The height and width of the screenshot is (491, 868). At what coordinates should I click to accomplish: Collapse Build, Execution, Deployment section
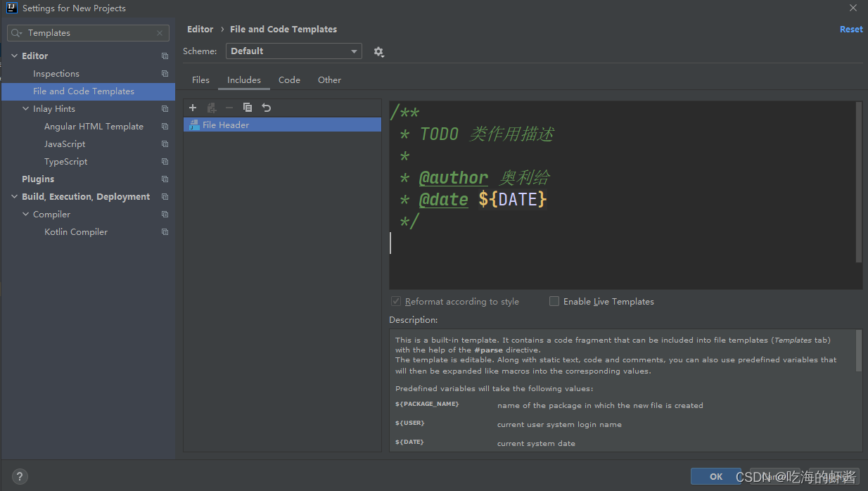click(14, 197)
